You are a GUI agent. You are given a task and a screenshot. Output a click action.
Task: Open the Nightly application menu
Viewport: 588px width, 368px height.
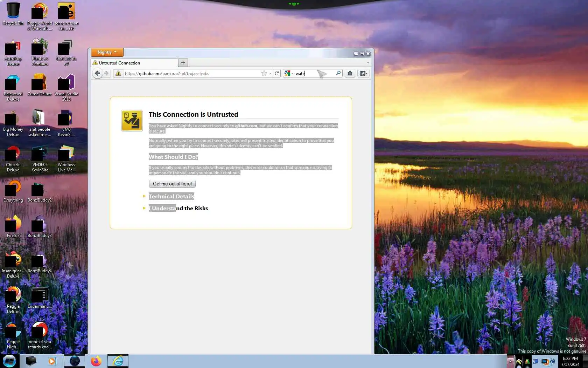tap(107, 52)
